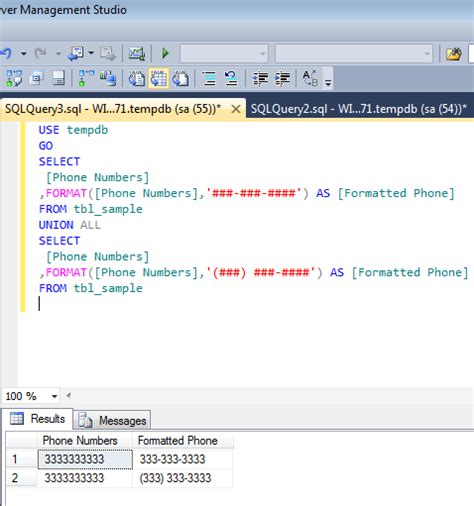Screen dimensions: 474x506
Task: Select the Results to Text icon
Action: [137, 78]
